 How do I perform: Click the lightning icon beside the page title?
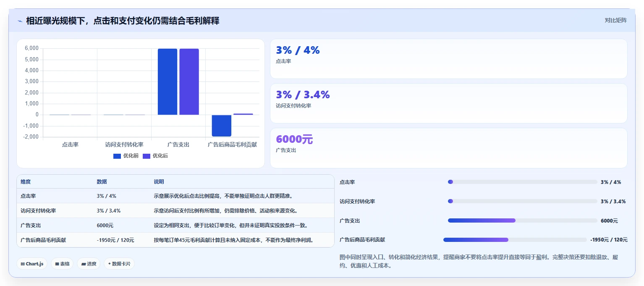(20, 21)
